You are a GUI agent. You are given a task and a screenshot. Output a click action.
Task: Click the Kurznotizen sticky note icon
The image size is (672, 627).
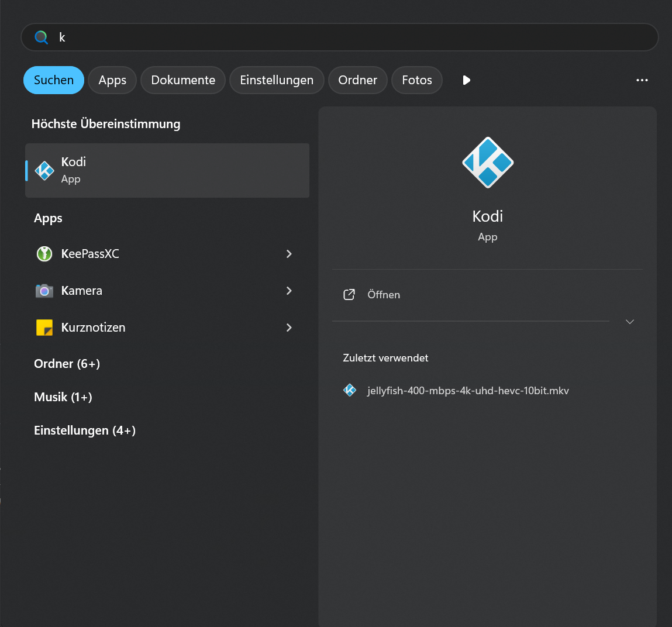pyautogui.click(x=44, y=328)
